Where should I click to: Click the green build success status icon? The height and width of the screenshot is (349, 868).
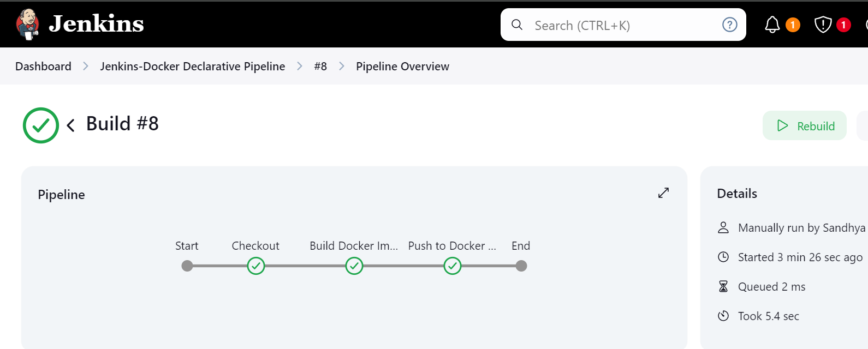tap(41, 125)
